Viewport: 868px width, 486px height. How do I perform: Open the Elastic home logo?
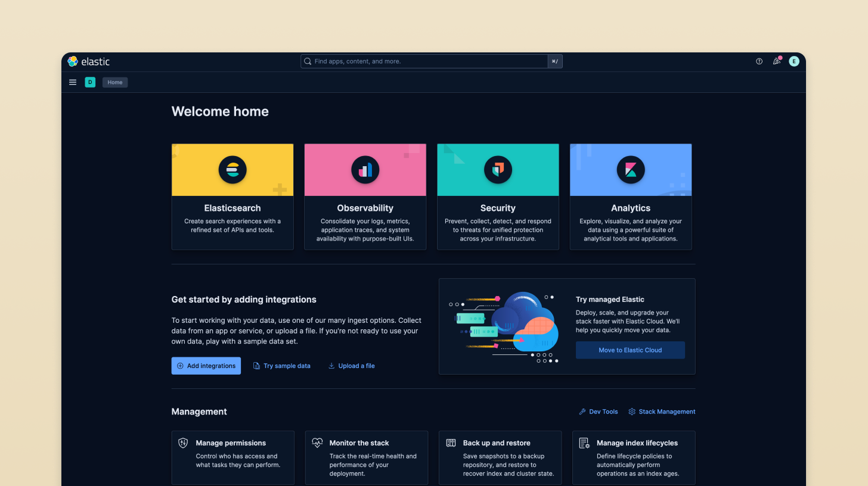point(88,61)
